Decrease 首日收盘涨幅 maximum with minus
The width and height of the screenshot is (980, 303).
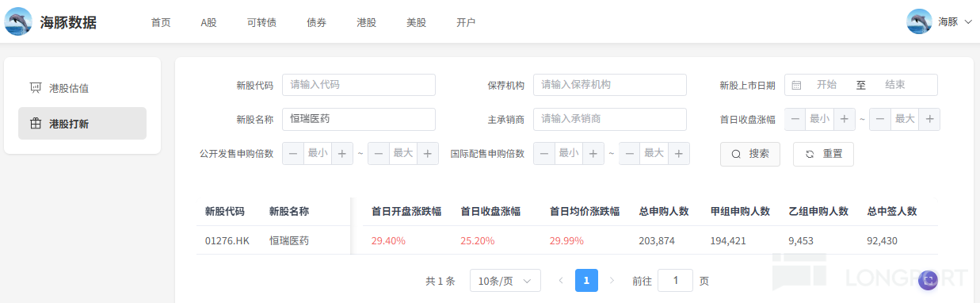[880, 119]
